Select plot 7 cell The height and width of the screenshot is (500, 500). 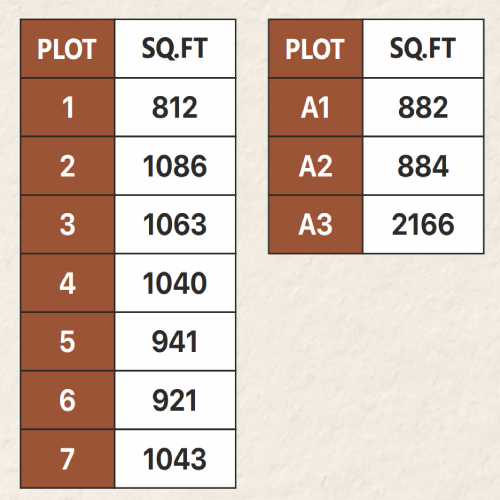point(68,459)
